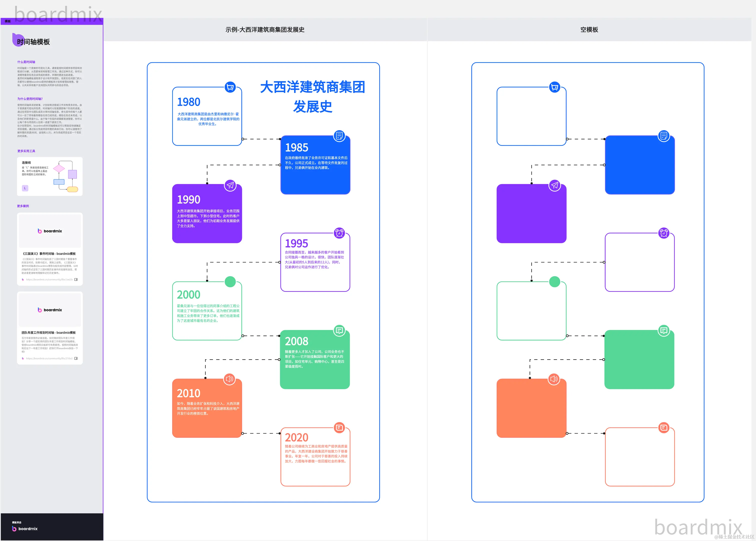
Task: Click the 团队年度工作规划时间轴 card title
Action: point(49,332)
